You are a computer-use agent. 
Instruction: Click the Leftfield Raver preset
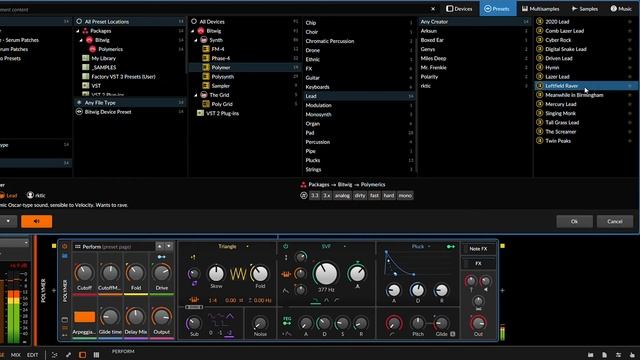pyautogui.click(x=561, y=86)
